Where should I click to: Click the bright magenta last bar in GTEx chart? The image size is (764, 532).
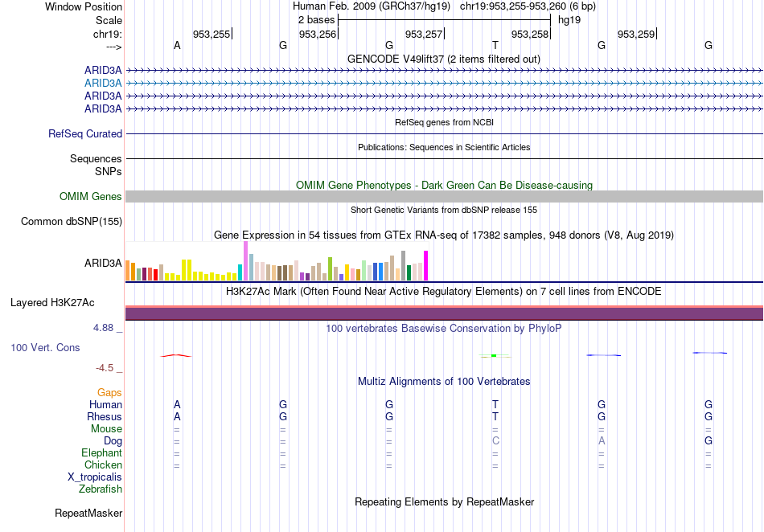(426, 266)
